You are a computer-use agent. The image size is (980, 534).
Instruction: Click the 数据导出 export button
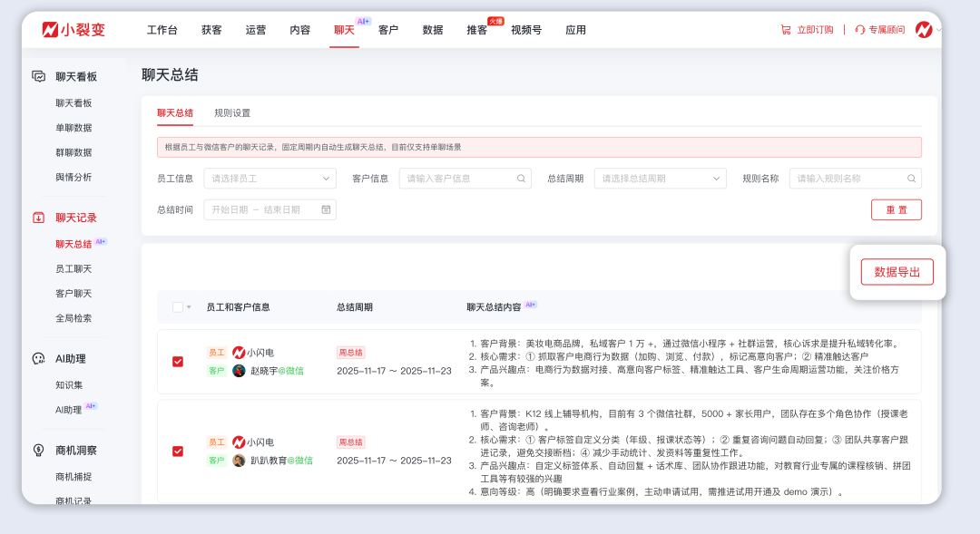[897, 271]
